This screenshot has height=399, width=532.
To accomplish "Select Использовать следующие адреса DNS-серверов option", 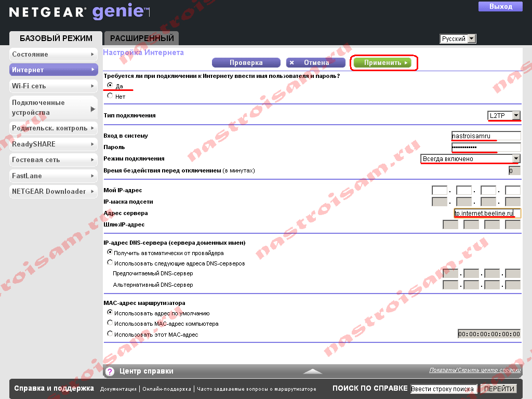I will pyautogui.click(x=110, y=263).
